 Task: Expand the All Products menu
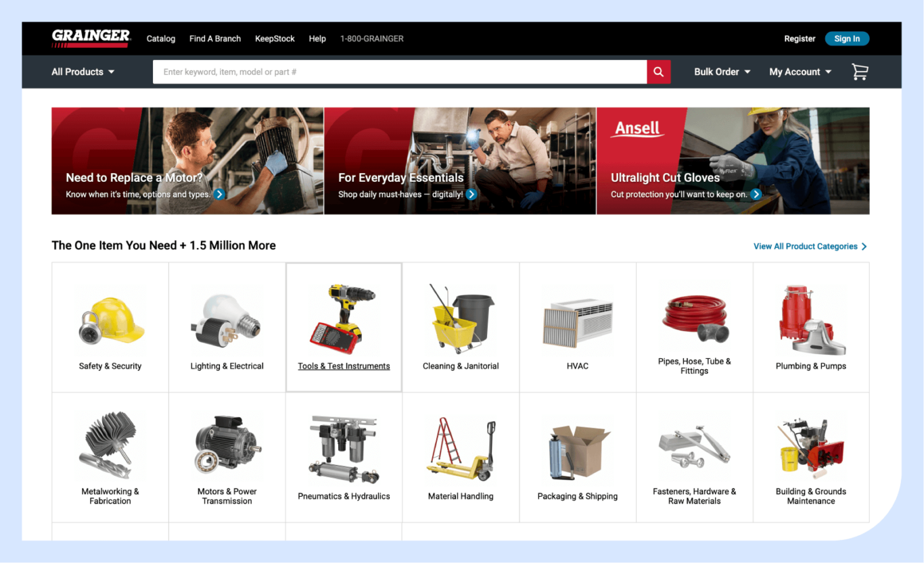point(83,72)
